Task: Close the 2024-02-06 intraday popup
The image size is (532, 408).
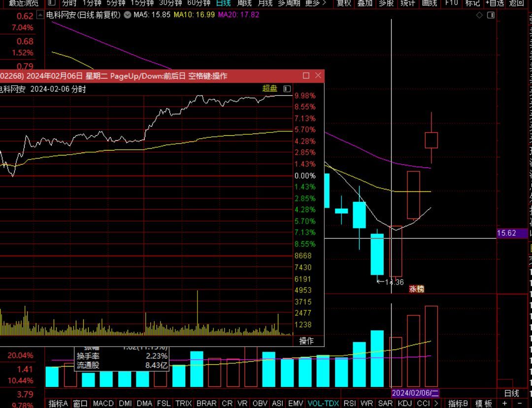Action: (318, 75)
